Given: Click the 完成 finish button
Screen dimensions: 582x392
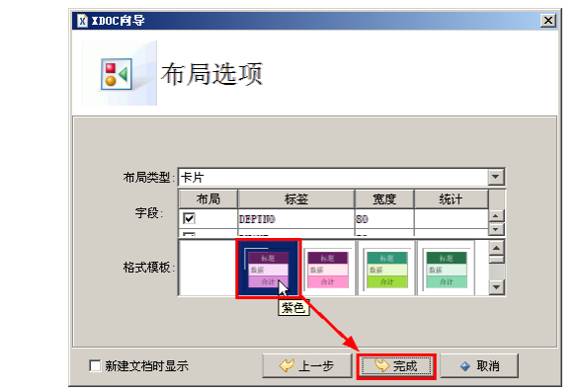Looking at the screenshot, I should tap(396, 366).
